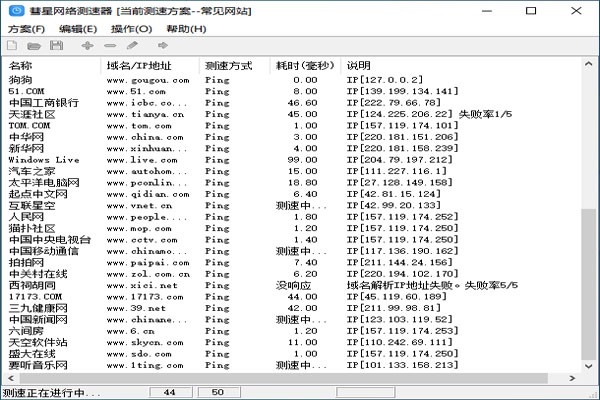Open the 操作(O) menu

(x=132, y=29)
